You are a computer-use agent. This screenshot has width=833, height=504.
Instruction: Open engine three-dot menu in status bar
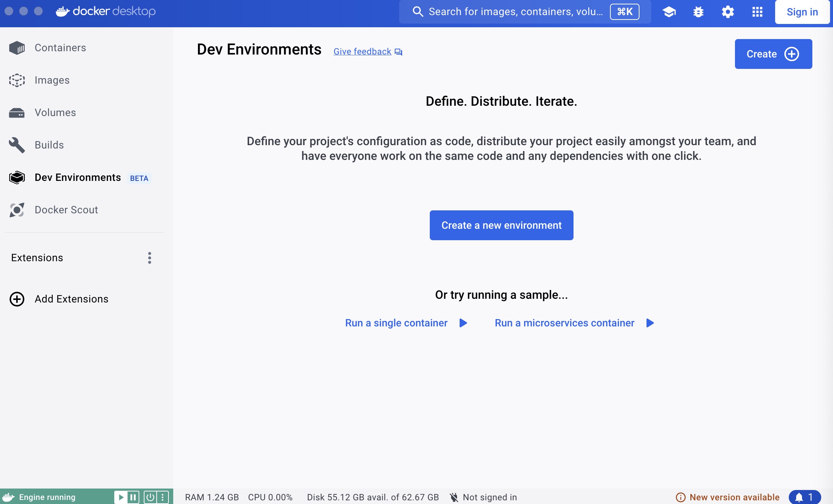(163, 497)
